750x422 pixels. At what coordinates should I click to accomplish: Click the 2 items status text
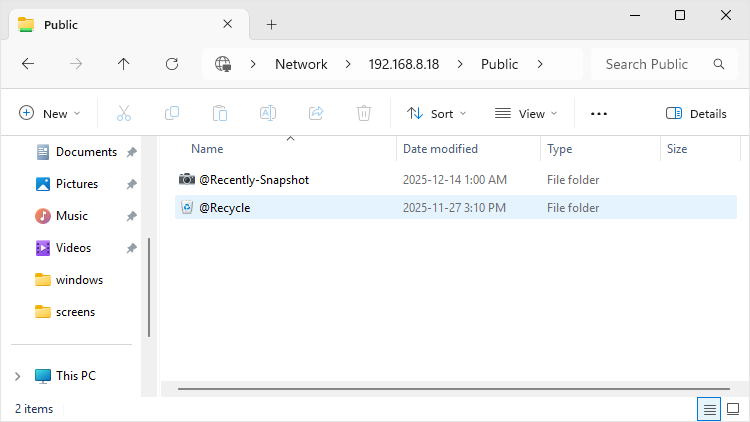pos(34,409)
